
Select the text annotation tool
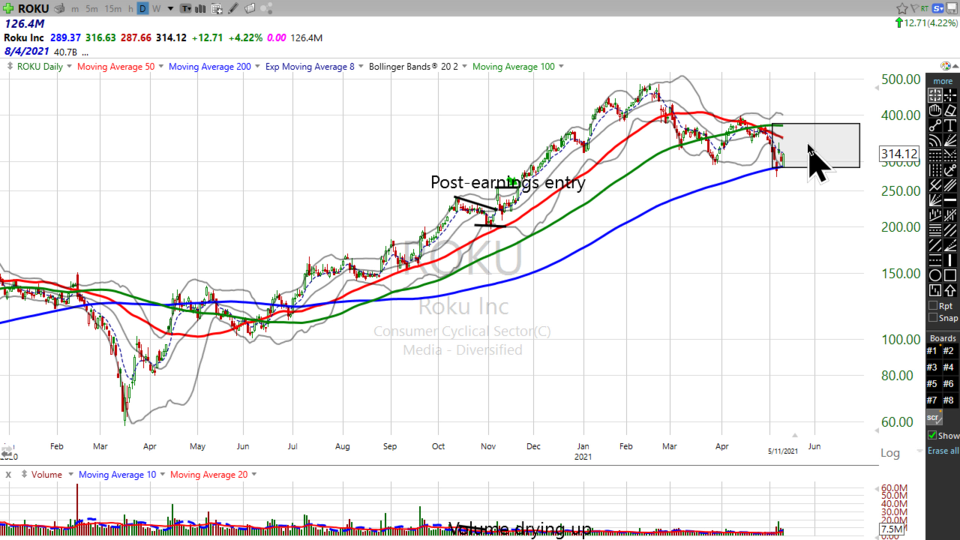click(x=948, y=126)
